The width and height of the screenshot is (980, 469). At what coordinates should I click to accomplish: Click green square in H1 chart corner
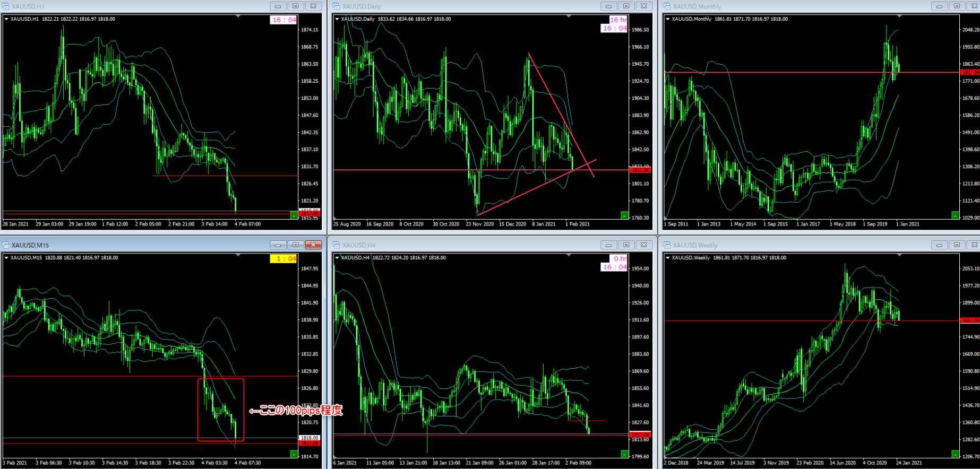(294, 215)
